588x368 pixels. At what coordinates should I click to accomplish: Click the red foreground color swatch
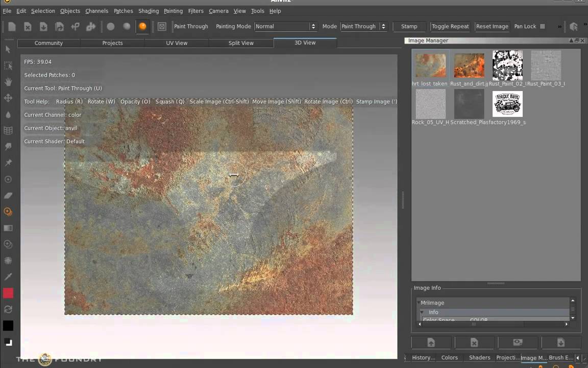click(x=8, y=293)
